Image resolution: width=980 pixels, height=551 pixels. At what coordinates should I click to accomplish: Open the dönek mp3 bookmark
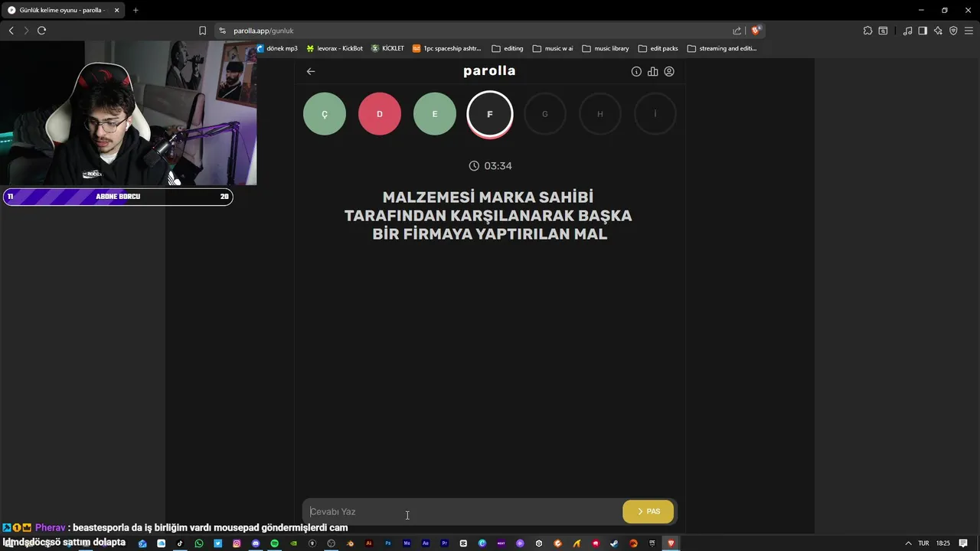click(x=276, y=48)
